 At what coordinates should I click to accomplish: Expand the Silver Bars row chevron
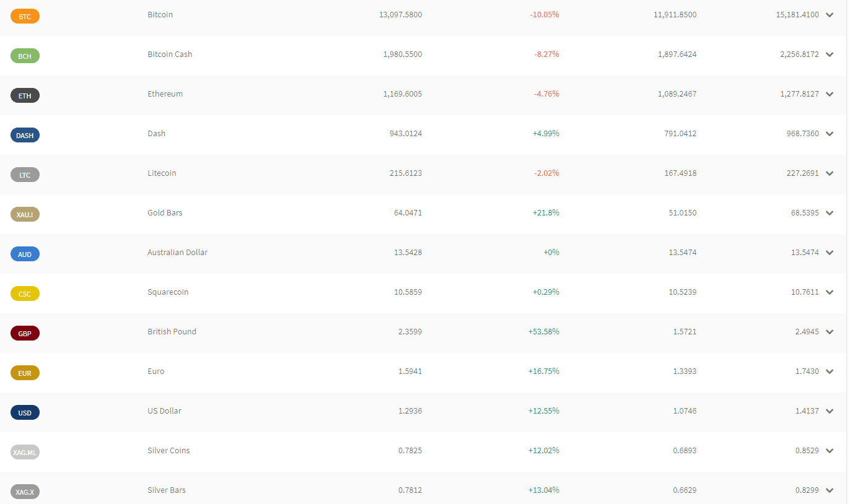[x=830, y=490]
